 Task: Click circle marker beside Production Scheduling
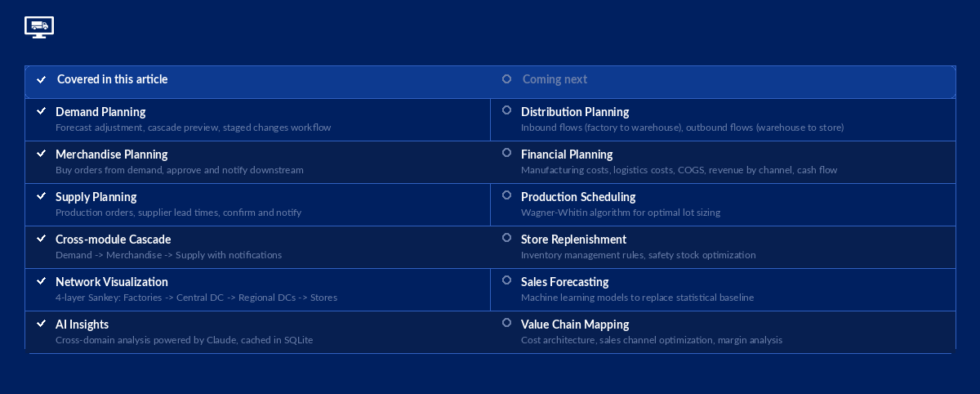click(x=506, y=195)
